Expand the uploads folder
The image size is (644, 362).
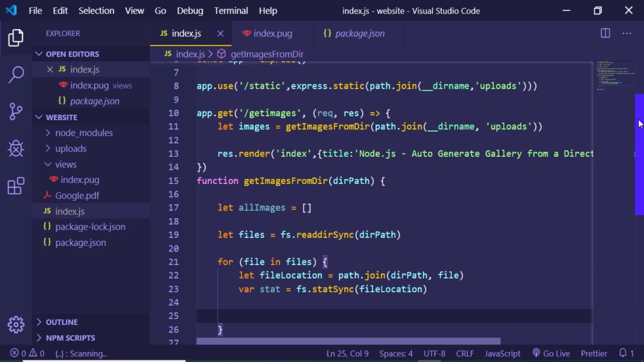70,148
